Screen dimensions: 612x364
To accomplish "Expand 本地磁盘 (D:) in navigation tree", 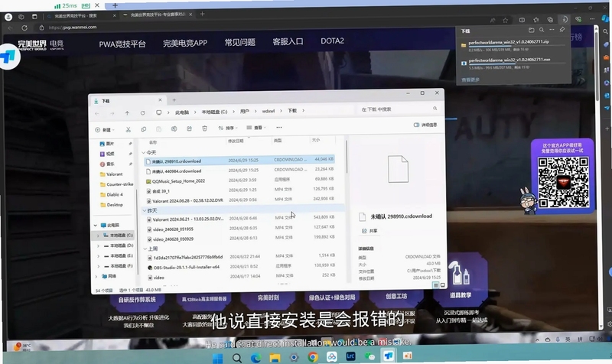I will (98, 245).
